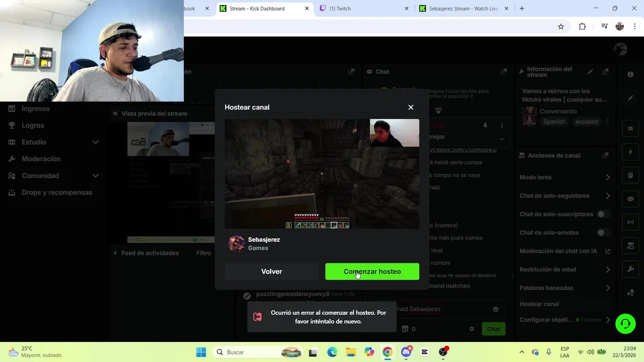The width and height of the screenshot is (644, 362).
Task: Switch to the (1) Twitch browser tab
Action: coord(365,9)
